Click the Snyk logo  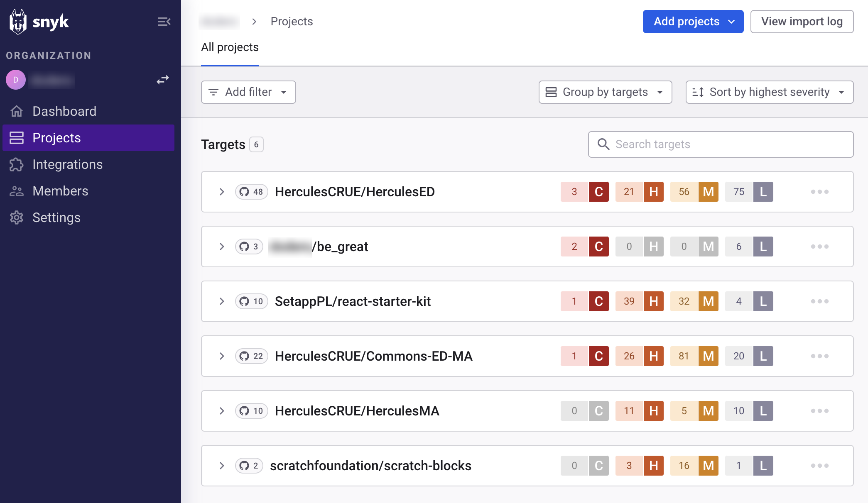pyautogui.click(x=39, y=22)
